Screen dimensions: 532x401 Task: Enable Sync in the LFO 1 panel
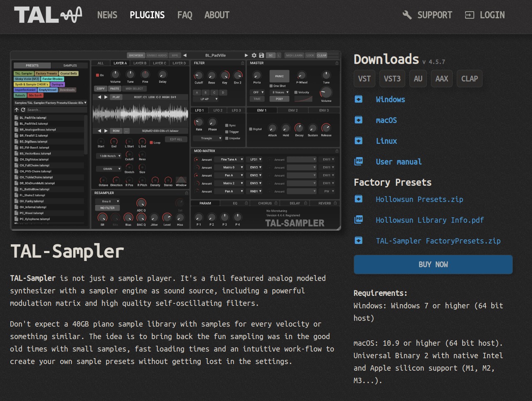click(227, 125)
